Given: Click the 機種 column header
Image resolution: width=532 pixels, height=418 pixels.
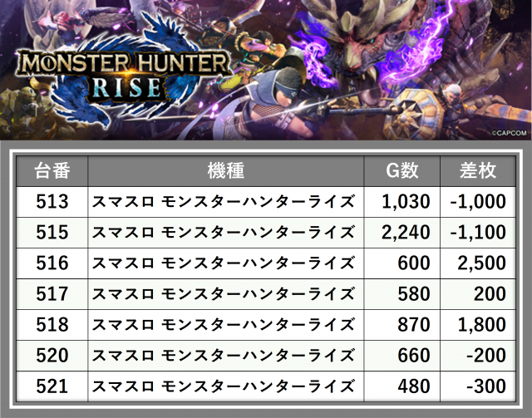Looking at the screenshot, I should tap(225, 171).
